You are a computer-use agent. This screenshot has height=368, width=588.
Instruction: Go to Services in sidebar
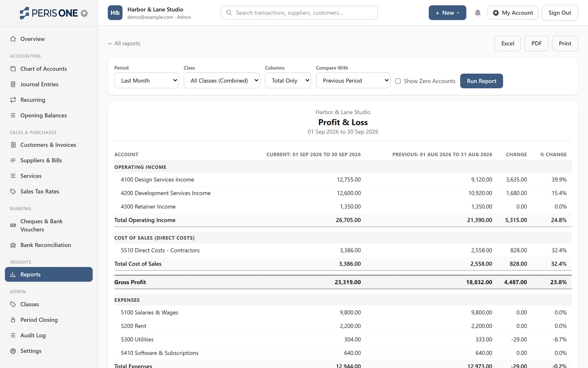(49, 176)
